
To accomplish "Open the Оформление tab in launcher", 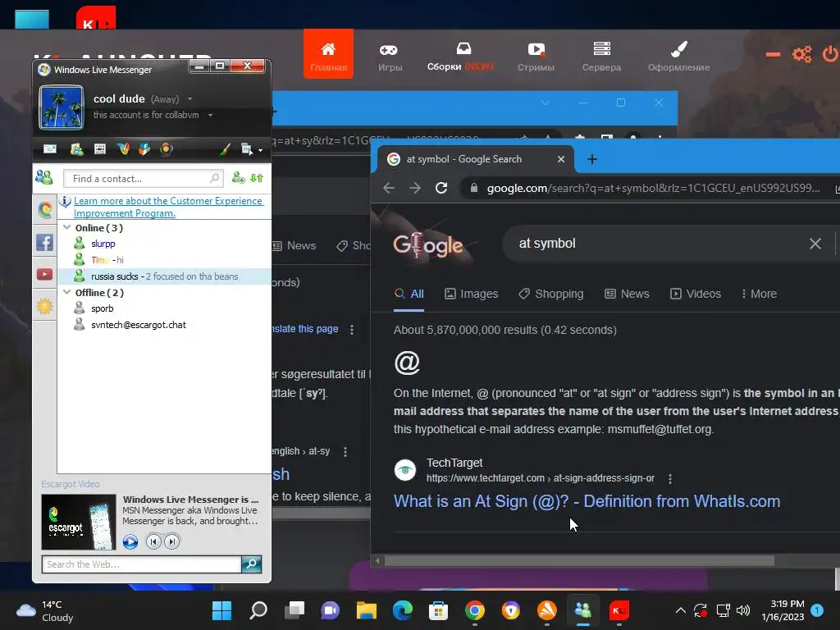I will [678, 57].
